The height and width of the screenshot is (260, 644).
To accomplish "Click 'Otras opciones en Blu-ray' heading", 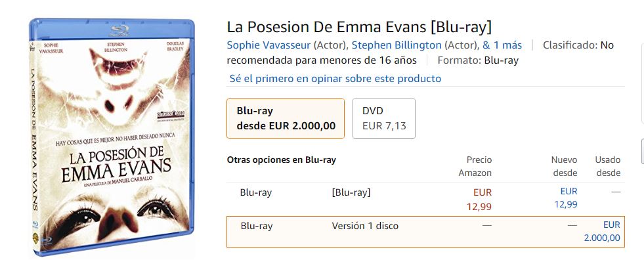I will pyautogui.click(x=282, y=160).
